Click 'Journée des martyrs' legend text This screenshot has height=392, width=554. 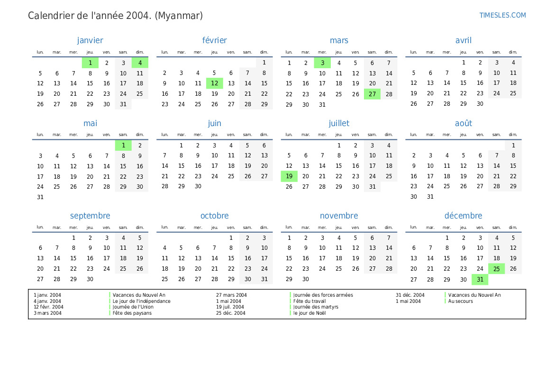click(x=316, y=307)
